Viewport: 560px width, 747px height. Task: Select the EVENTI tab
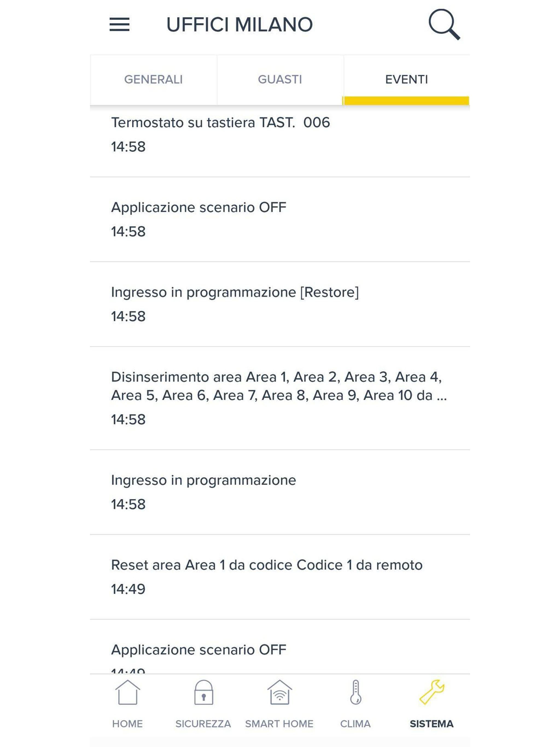click(x=407, y=80)
